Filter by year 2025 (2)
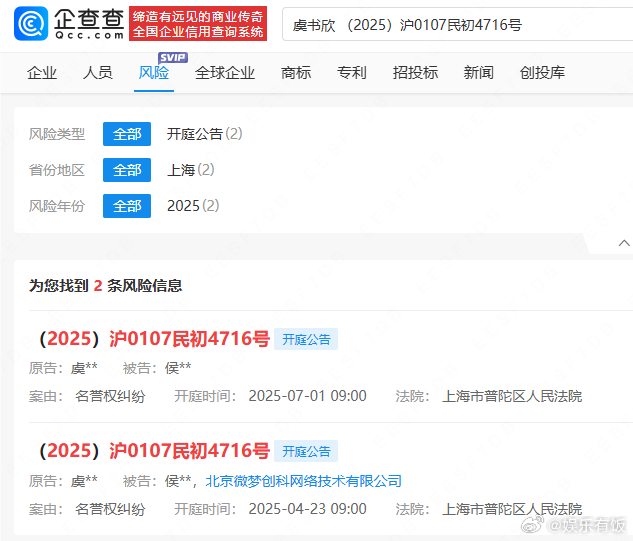This screenshot has width=633, height=541. [x=193, y=206]
